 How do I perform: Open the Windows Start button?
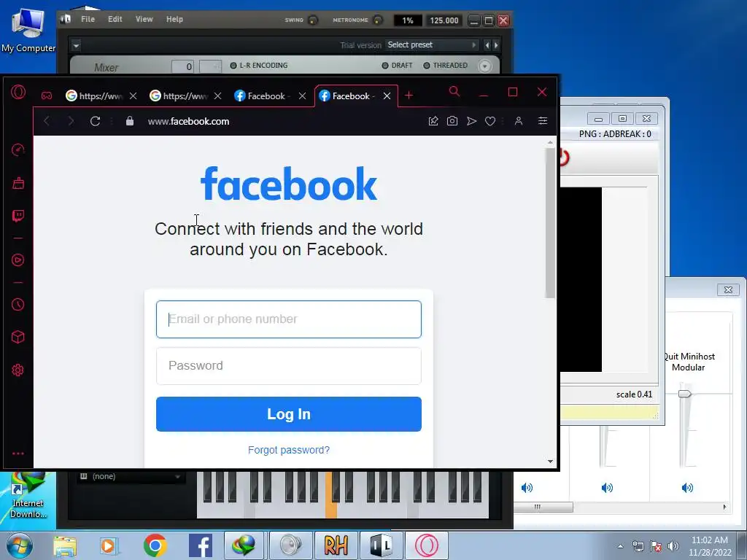click(x=20, y=545)
